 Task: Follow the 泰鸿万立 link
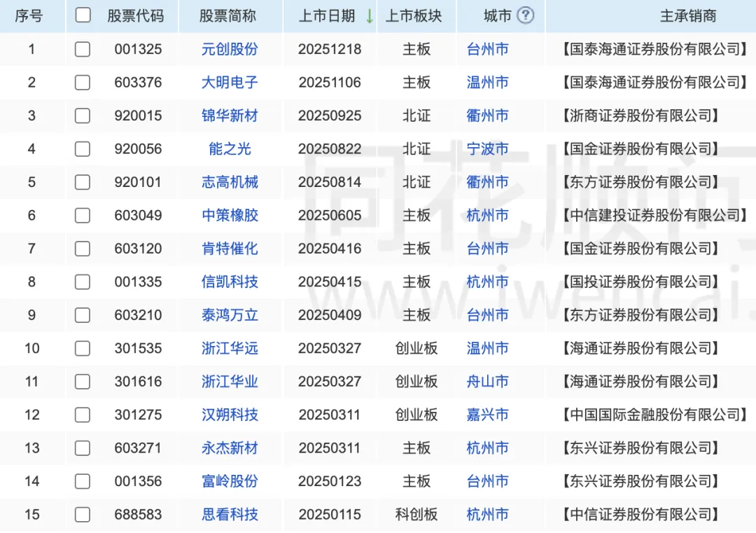(230, 315)
